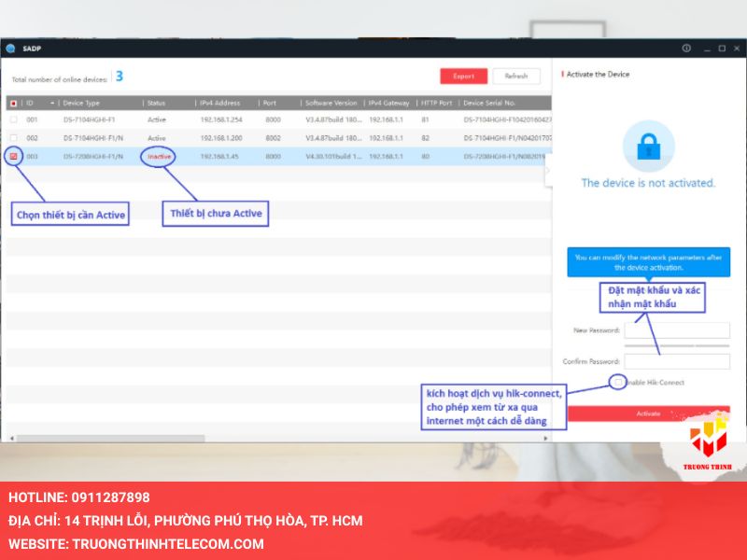Uncheck the box for device 003
Viewport: 747px width, 560px height.
(x=13, y=156)
